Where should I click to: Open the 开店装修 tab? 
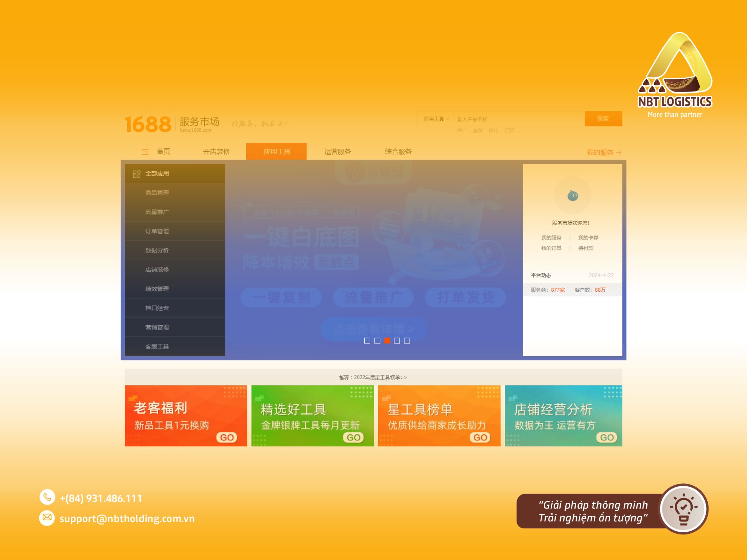coord(216,152)
